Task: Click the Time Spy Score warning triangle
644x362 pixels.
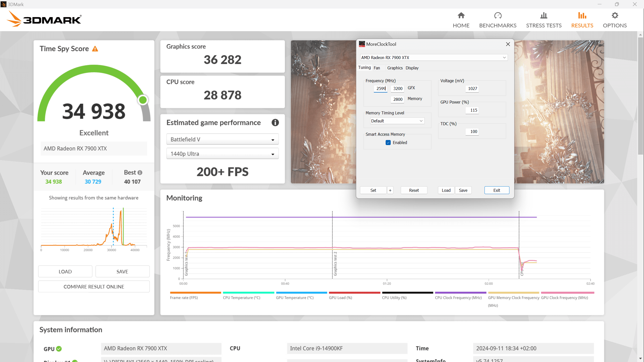Action: click(x=95, y=49)
